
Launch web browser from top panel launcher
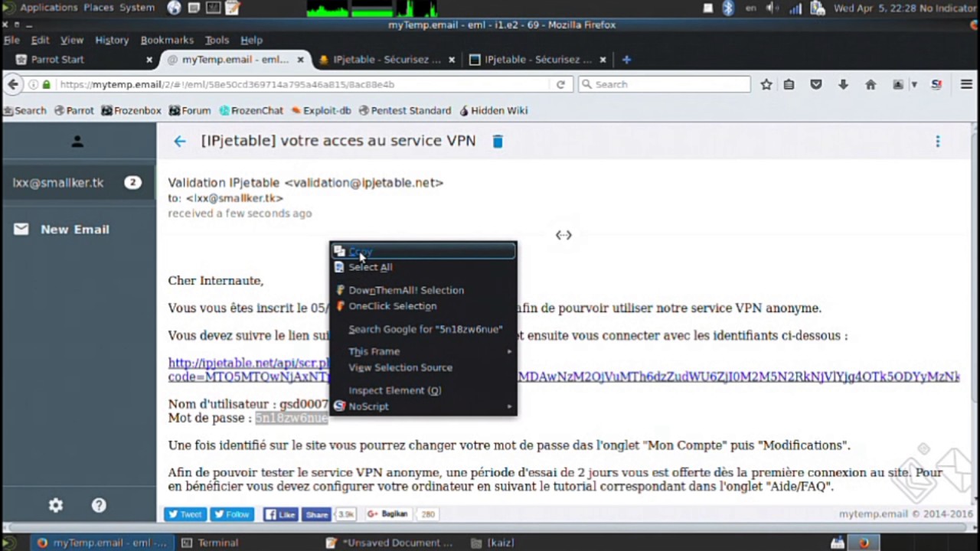coord(174,8)
